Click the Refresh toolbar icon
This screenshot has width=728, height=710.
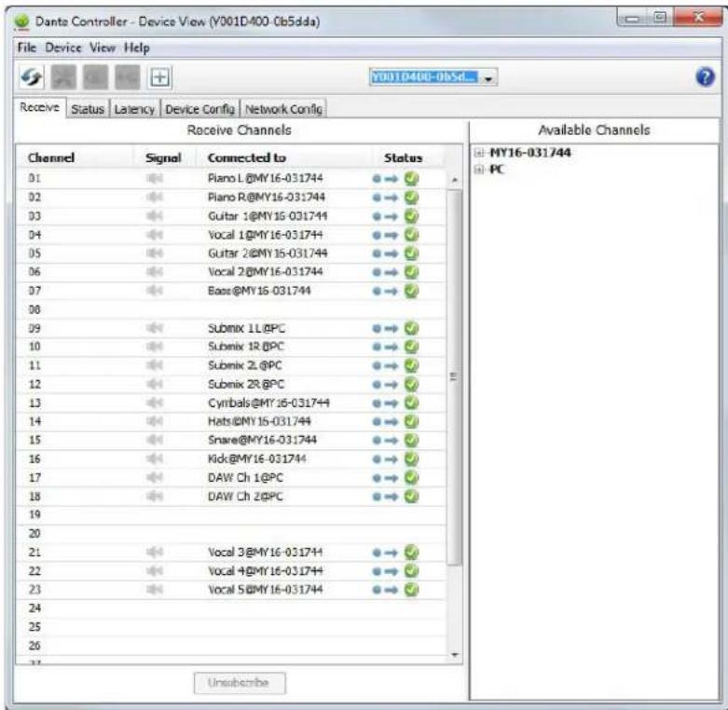(31, 77)
